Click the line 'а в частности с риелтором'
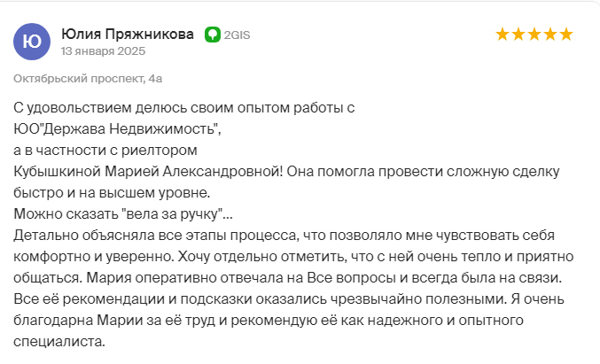The image size is (600, 364). [x=105, y=151]
